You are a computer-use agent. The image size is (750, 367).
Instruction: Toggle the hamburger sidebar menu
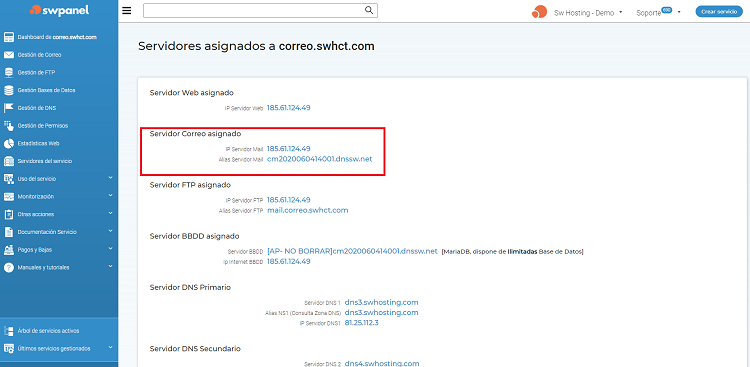(127, 11)
